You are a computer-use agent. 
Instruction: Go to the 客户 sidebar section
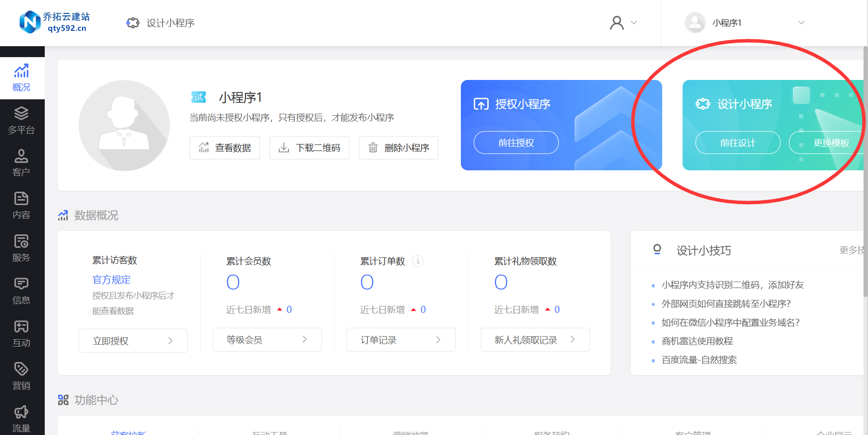pyautogui.click(x=22, y=163)
